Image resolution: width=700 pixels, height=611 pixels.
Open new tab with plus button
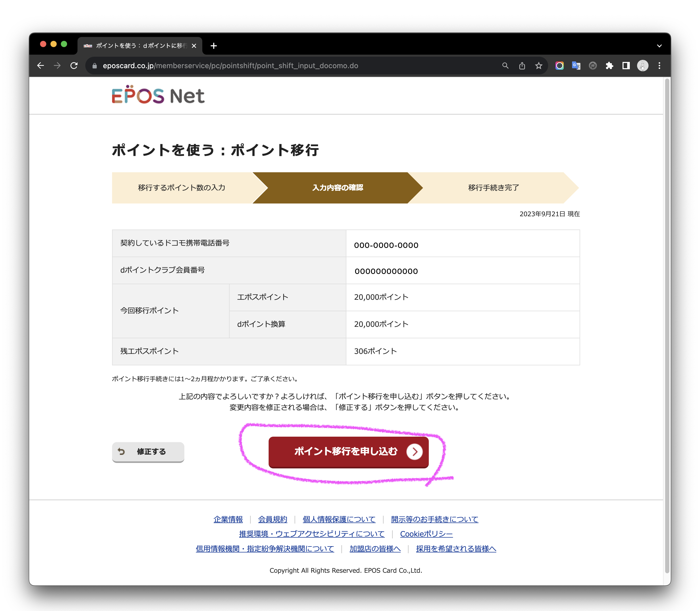click(213, 46)
